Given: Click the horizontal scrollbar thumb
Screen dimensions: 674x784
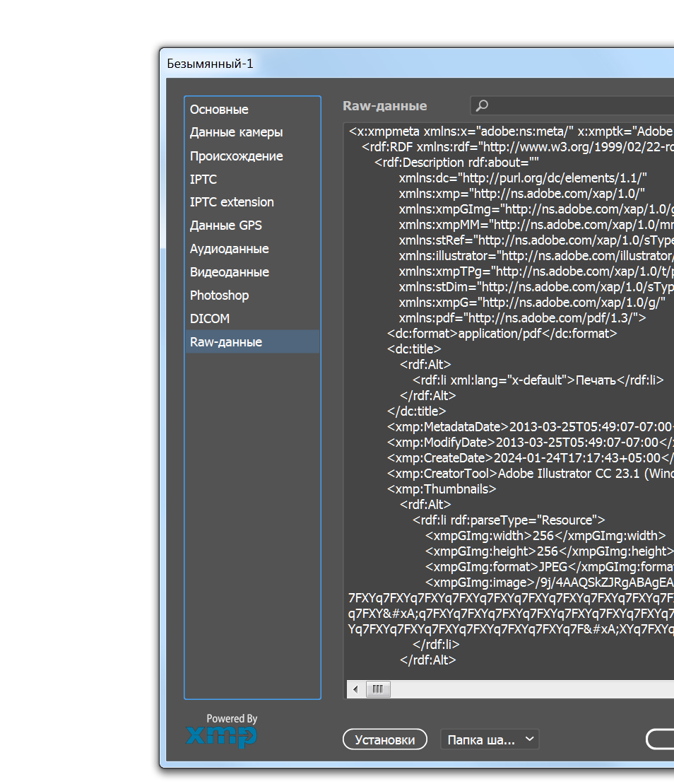Looking at the screenshot, I should pos(378,689).
